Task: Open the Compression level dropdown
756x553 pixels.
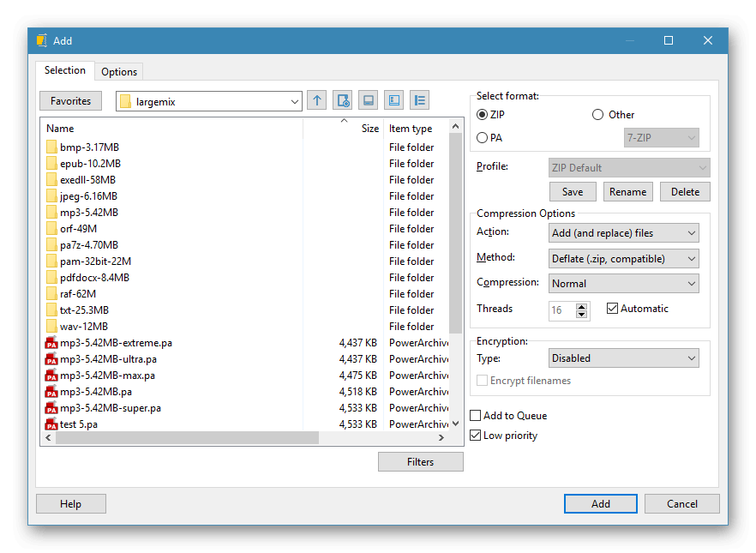Action: pyautogui.click(x=623, y=284)
